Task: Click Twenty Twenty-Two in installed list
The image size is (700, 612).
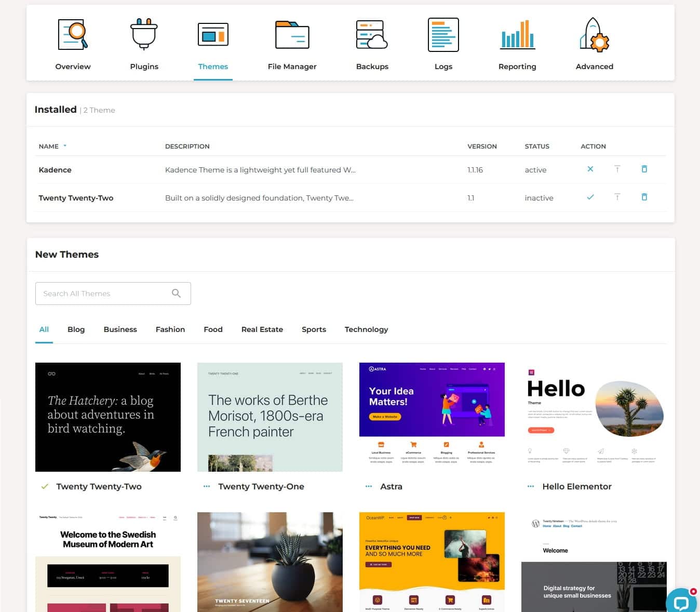Action: 76,198
